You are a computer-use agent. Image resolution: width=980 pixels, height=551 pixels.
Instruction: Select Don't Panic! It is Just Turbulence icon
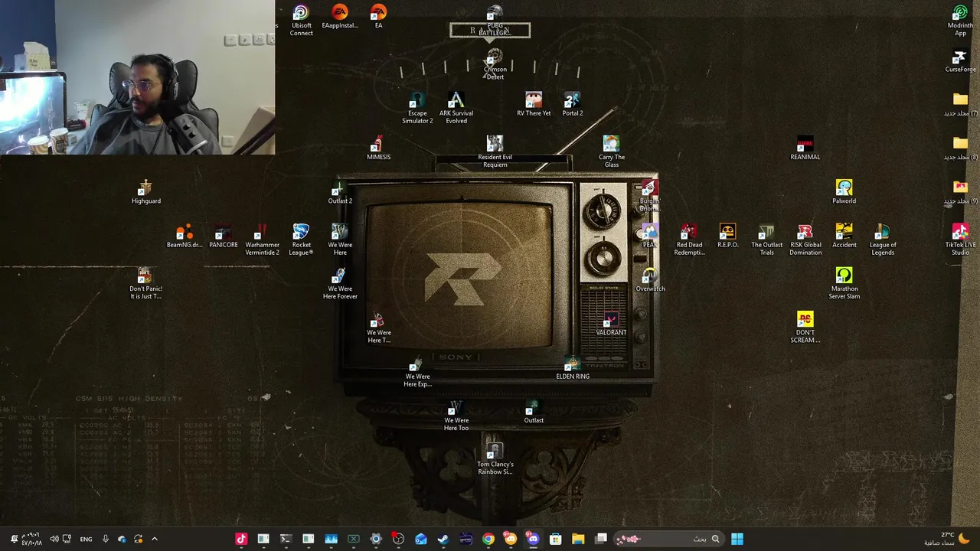[145, 282]
